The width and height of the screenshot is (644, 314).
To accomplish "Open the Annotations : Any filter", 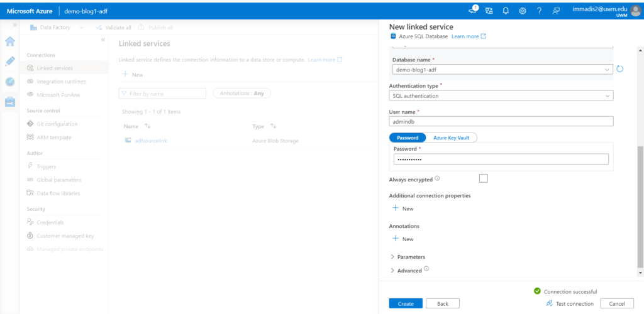I will tap(242, 93).
